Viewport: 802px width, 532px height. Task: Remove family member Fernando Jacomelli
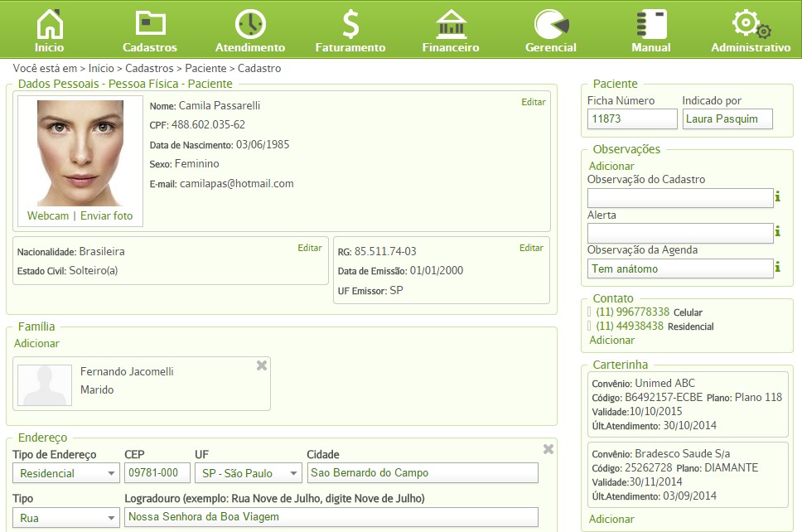coord(262,365)
